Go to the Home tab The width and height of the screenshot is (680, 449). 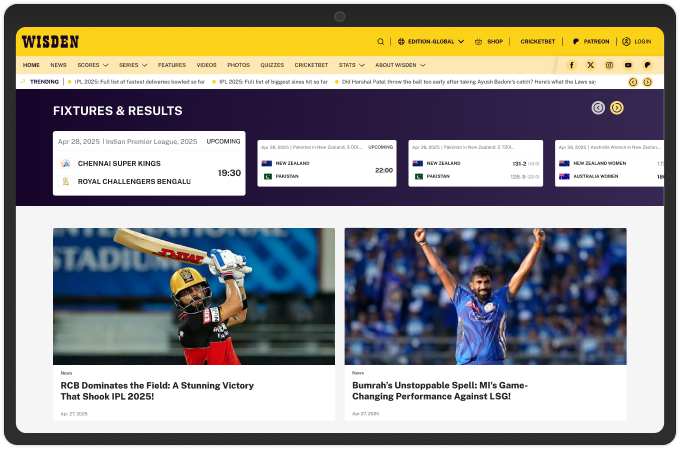(x=31, y=65)
